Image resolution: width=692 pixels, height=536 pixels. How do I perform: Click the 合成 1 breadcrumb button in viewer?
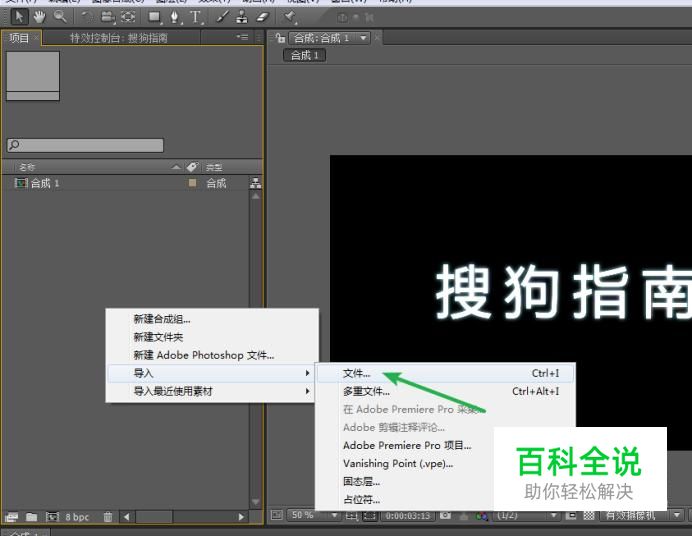point(304,56)
